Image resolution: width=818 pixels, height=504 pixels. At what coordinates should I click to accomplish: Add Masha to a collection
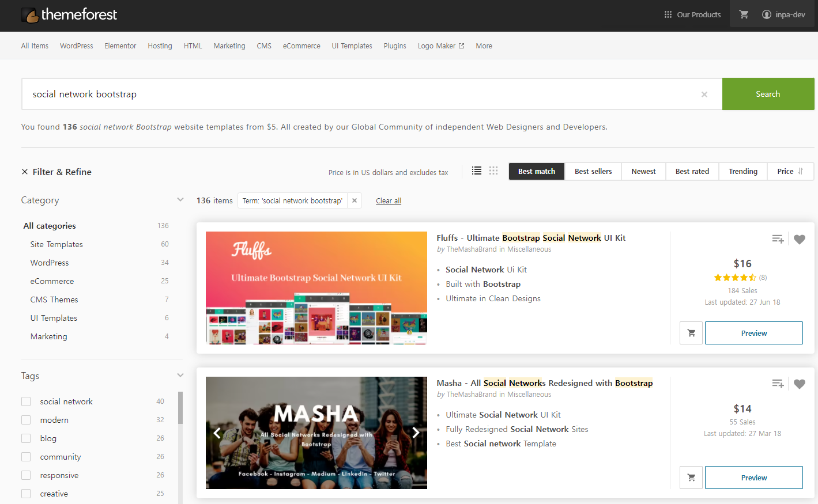tap(778, 384)
